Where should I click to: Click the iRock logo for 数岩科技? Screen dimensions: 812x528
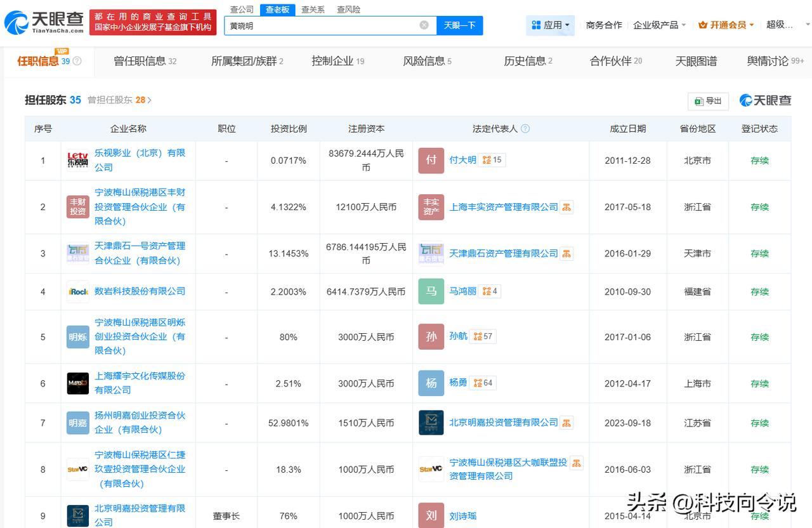(78, 291)
